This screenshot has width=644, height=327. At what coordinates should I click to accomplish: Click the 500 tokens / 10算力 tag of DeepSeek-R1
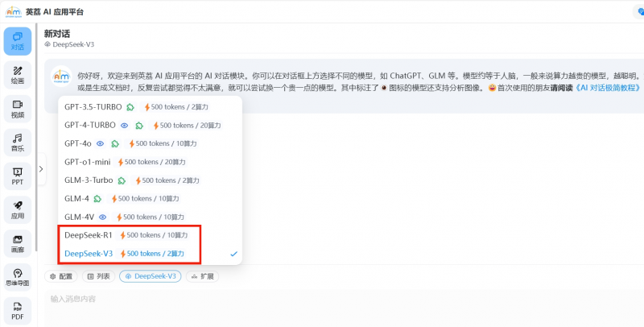pyautogui.click(x=154, y=235)
